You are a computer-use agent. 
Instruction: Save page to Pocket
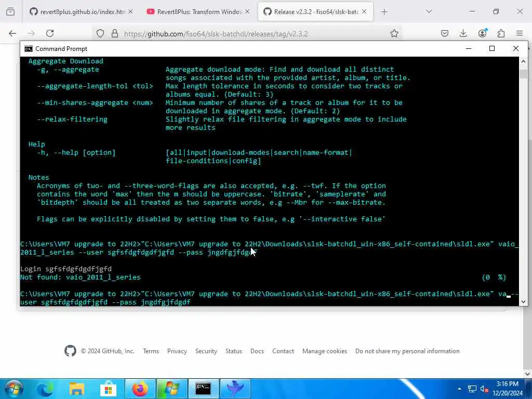tap(445, 33)
